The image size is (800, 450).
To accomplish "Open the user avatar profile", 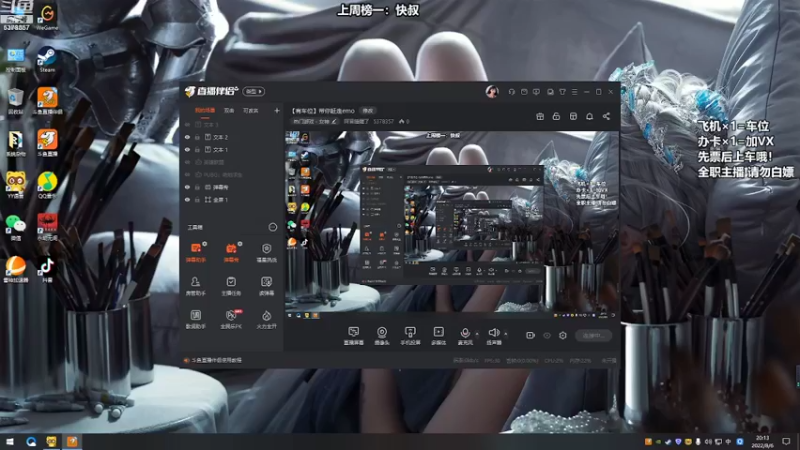I will (492, 91).
